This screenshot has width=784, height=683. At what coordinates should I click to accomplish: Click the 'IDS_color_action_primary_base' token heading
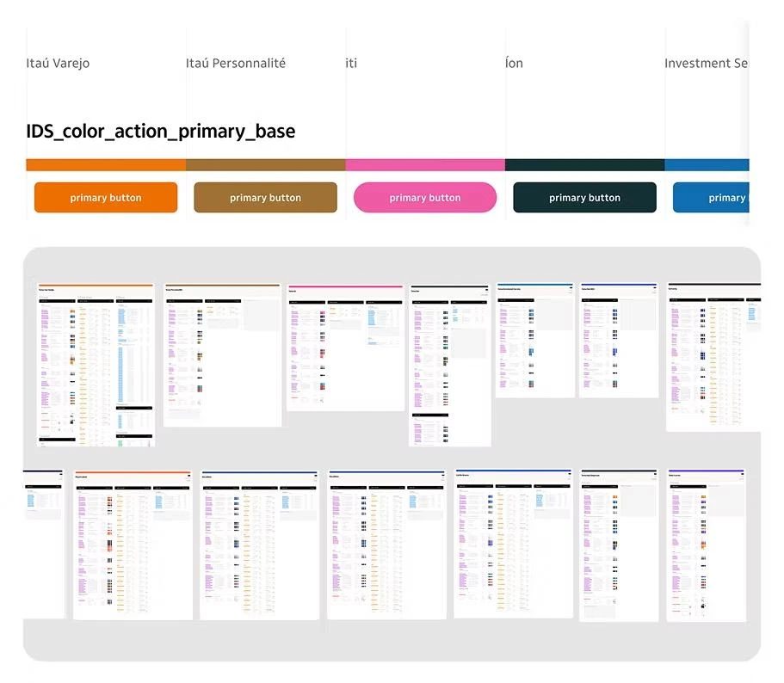click(x=160, y=131)
